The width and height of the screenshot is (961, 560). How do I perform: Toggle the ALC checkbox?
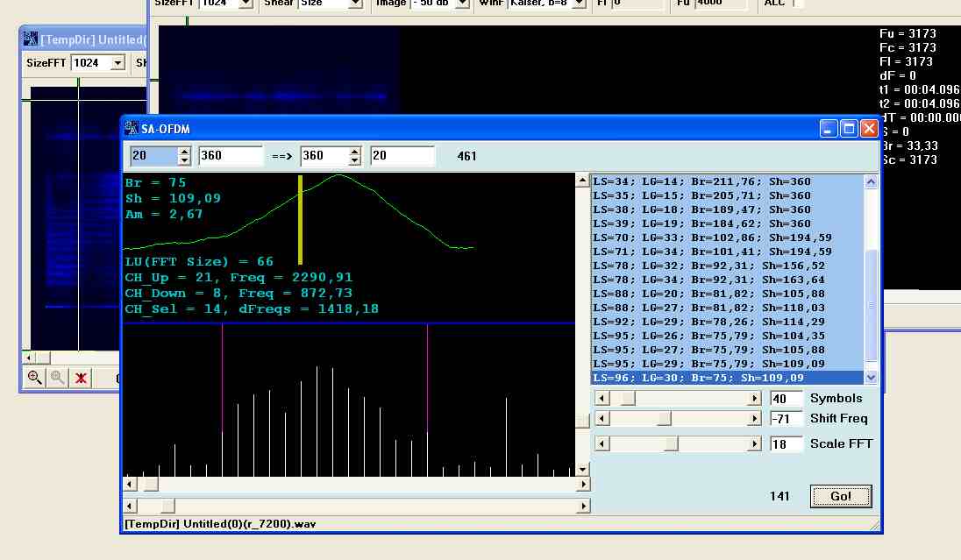(x=797, y=3)
